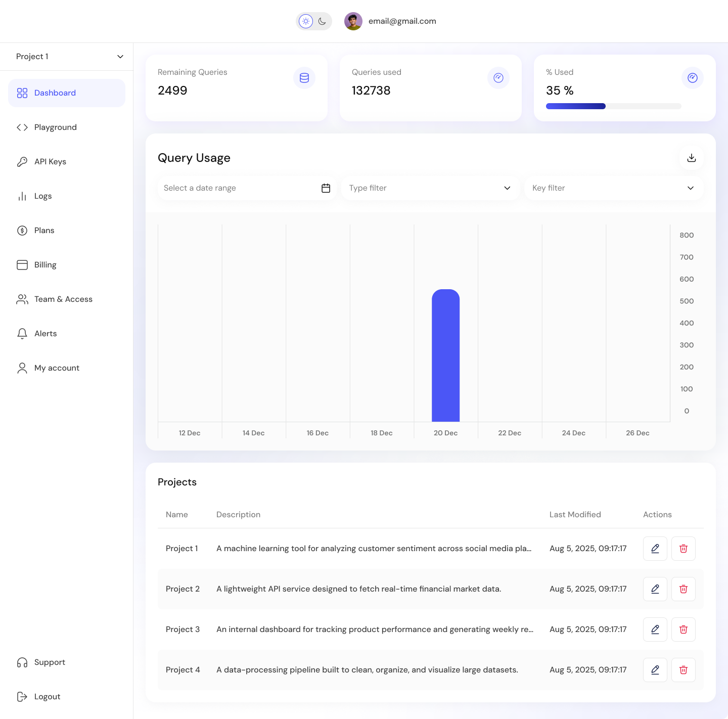
Task: Click the download icon in Query Usage
Action: (x=691, y=158)
